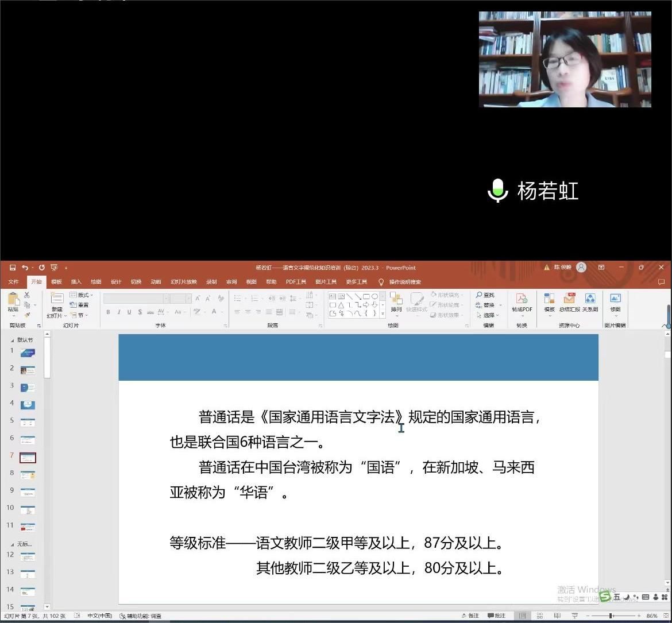Toggle the 备注 notes pane in status bar
672x623 pixels.
[x=470, y=616]
